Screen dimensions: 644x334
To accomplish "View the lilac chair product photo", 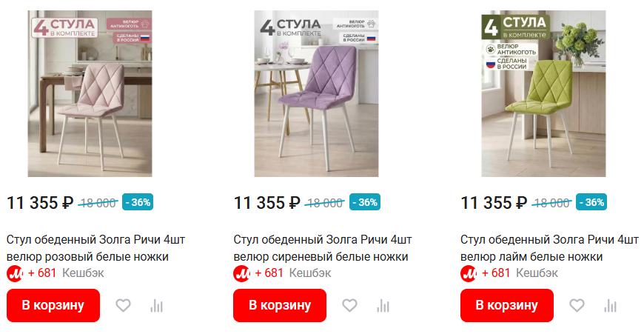I will [x=316, y=93].
